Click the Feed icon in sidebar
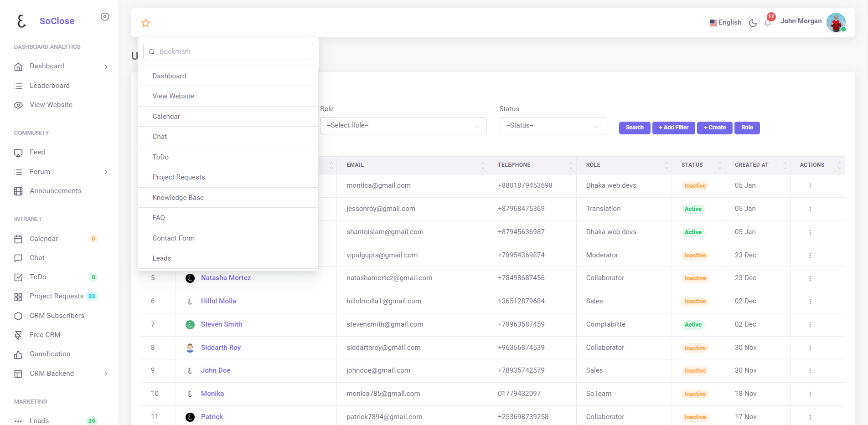This screenshot has width=868, height=425. 18,153
